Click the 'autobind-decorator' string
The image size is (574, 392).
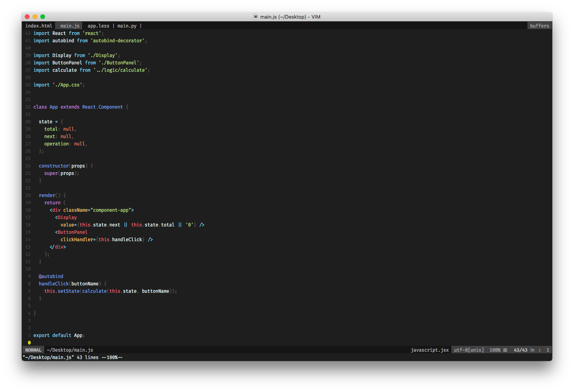118,41
